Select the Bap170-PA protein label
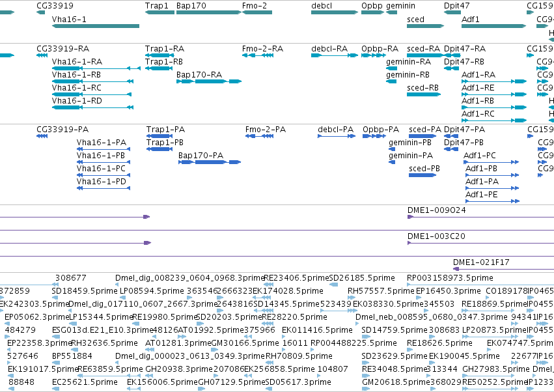Viewport: 554px width, 392px height. pos(201,156)
